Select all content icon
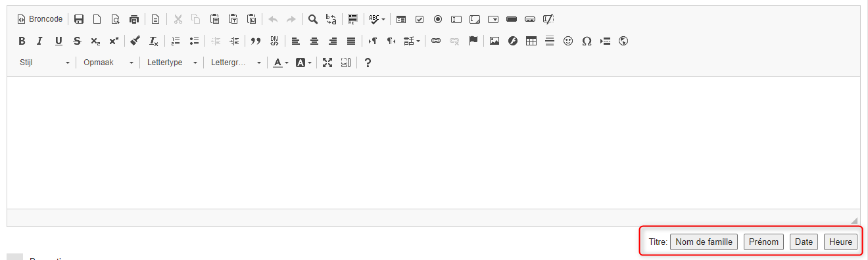The width and height of the screenshot is (868, 260). click(x=353, y=19)
